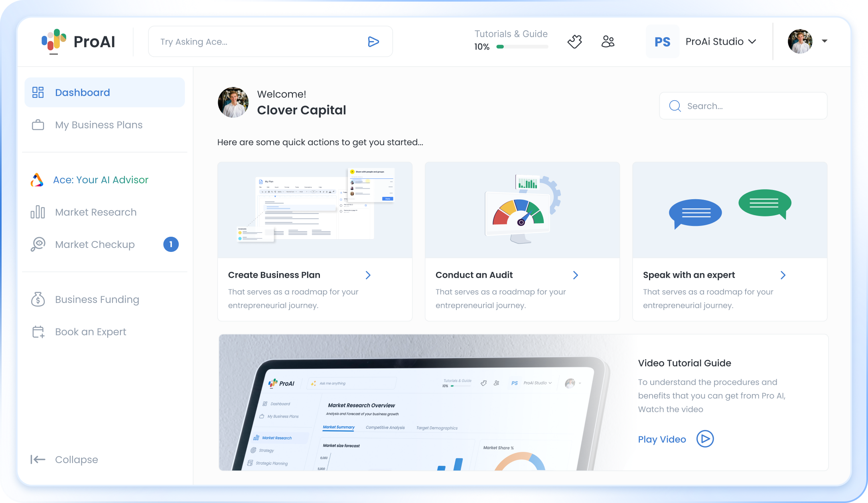Open Ace: Your AI Advisor logo icon
The height and width of the screenshot is (503, 868).
point(37,180)
